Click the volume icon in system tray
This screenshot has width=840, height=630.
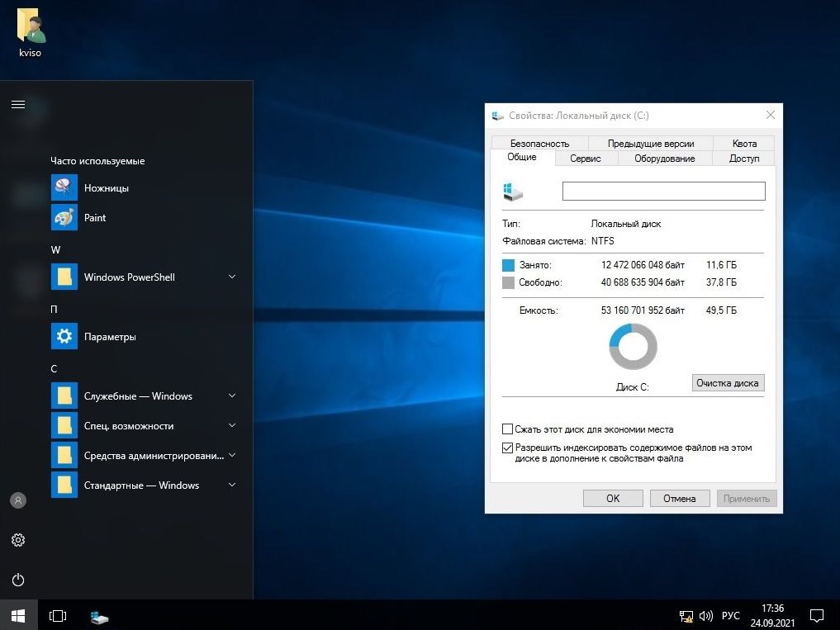click(706, 616)
